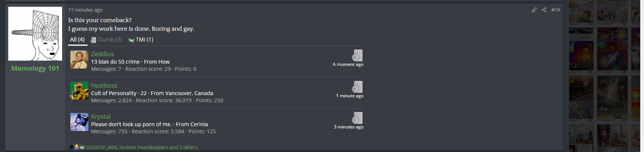Open the Zeddius profile link
644x152 pixels.
[x=103, y=54]
